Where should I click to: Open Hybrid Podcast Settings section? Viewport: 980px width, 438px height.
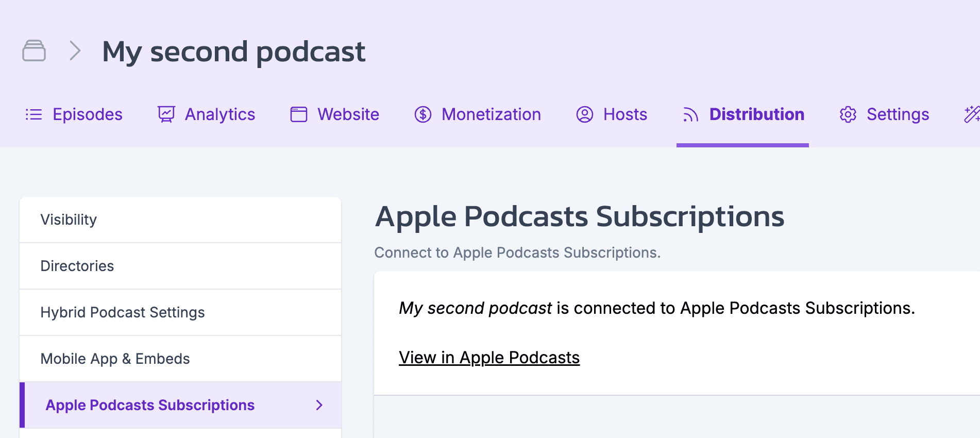tap(180, 312)
